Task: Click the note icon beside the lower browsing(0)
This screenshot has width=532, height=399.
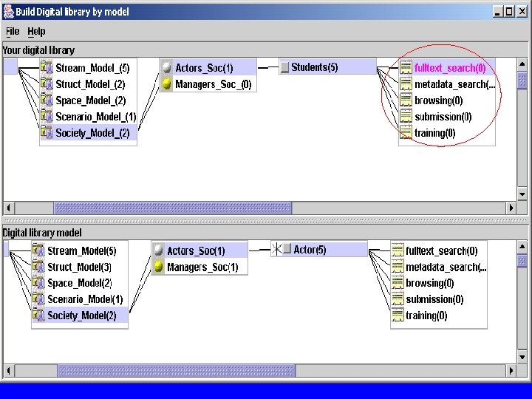Action: [x=398, y=283]
